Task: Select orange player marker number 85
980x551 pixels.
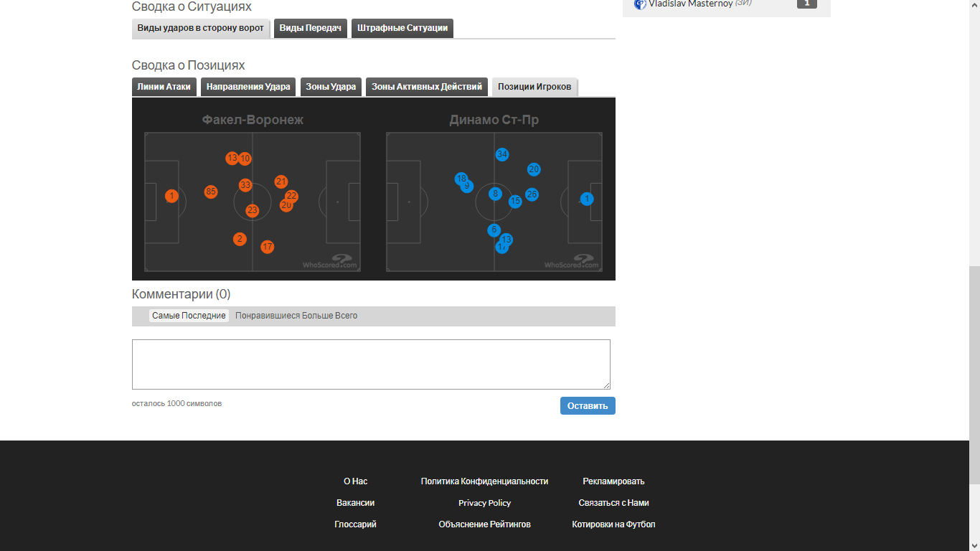Action: (211, 192)
